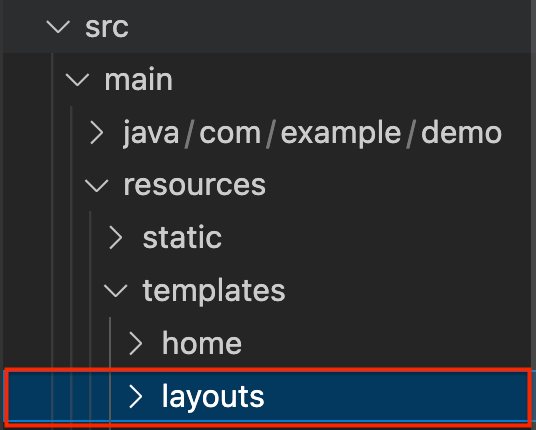This screenshot has height=430, width=536.
Task: Select the main folder label
Action: [x=138, y=80]
